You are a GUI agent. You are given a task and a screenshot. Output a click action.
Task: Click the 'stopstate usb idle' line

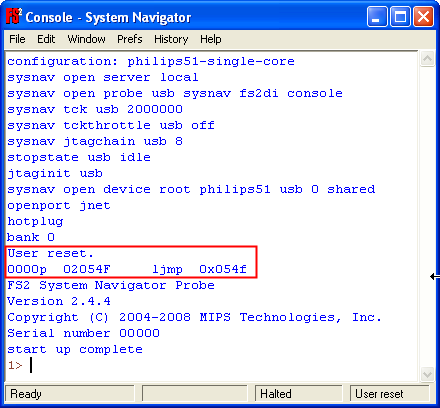click(79, 157)
